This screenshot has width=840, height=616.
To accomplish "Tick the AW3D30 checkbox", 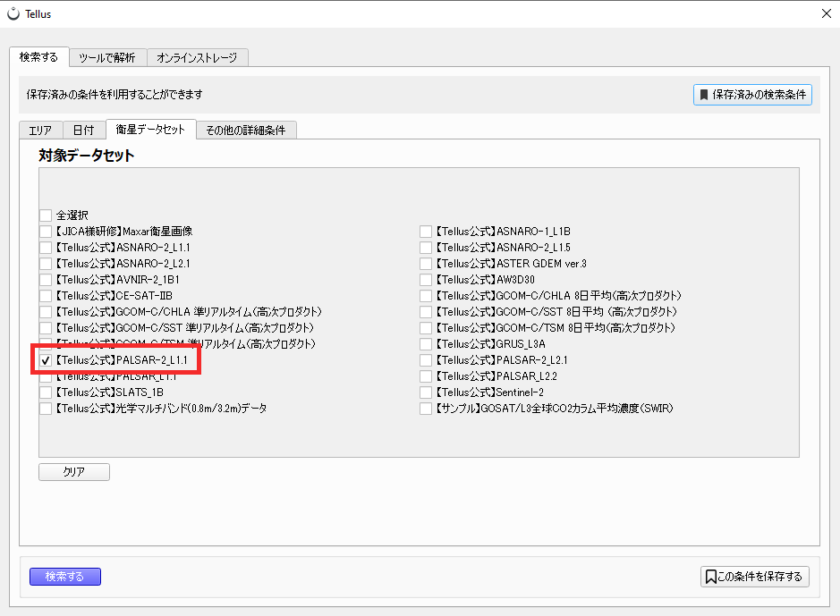I will click(x=425, y=280).
